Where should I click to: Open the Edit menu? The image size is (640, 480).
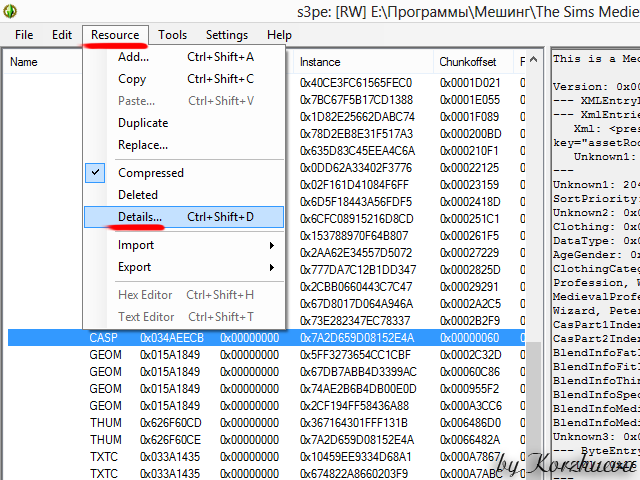[x=62, y=35]
